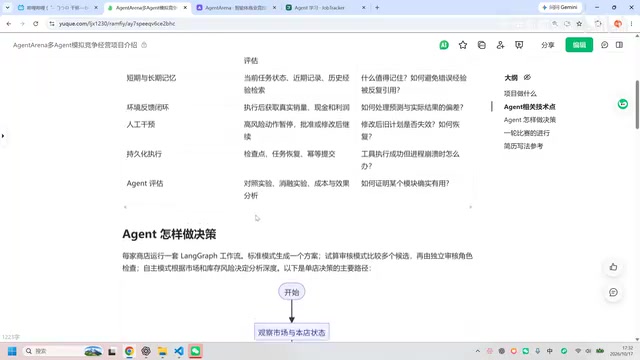Expand the system tray hidden icons chevron

pyautogui.click(x=478, y=351)
